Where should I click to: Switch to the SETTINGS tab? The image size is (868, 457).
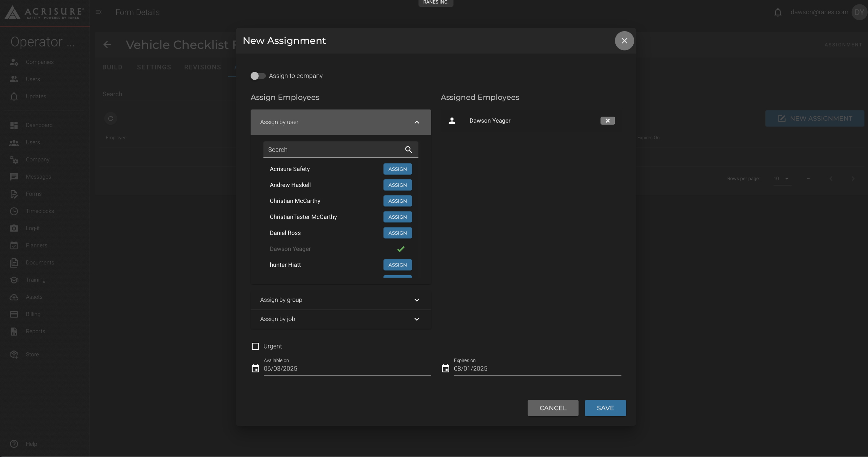point(154,67)
